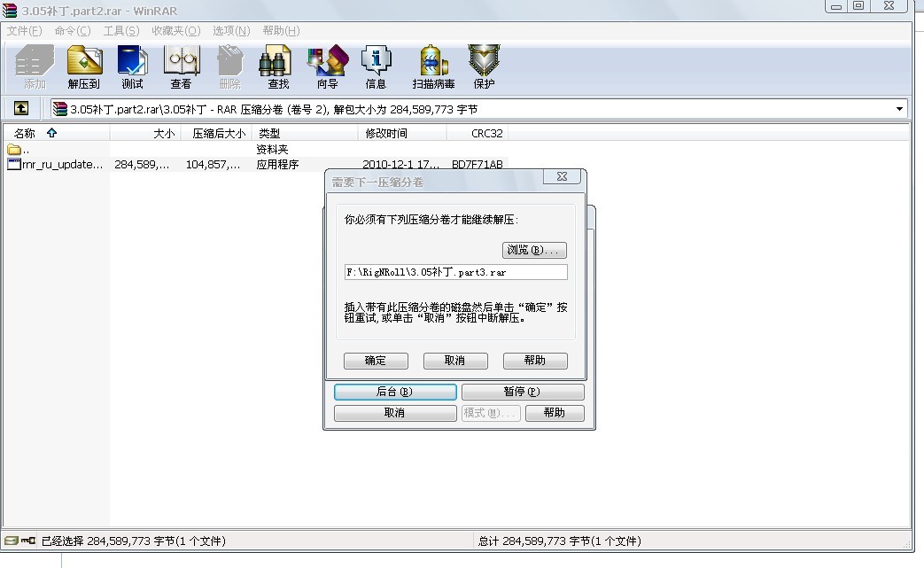Viewport: 924px width, 568px height.
Task: Click the 模式(M)... mode button
Action: pos(491,413)
